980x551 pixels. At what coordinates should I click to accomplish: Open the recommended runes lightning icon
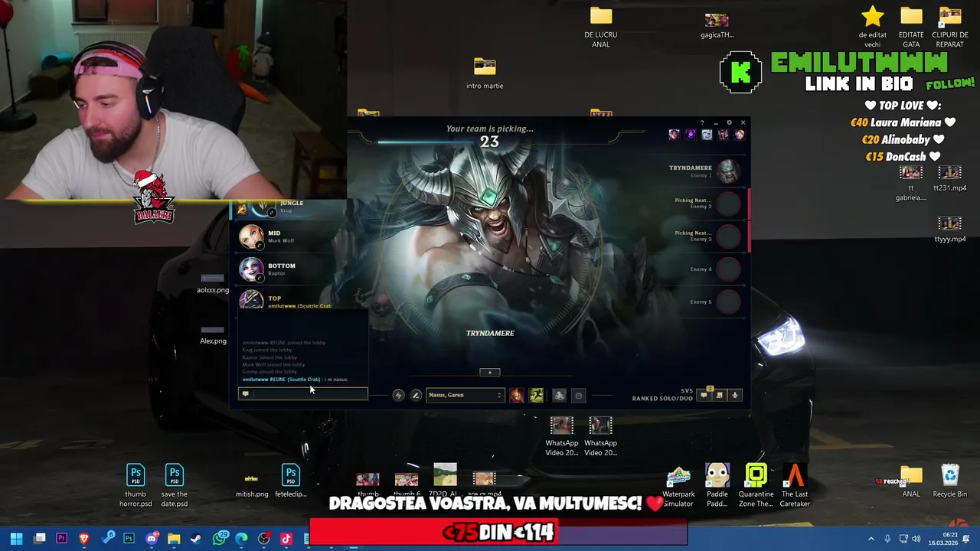398,395
